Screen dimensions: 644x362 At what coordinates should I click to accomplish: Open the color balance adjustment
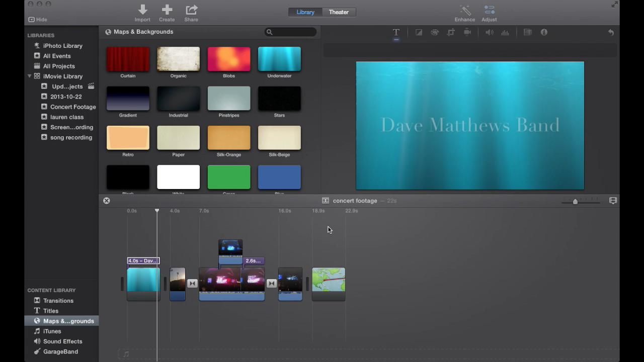pyautogui.click(x=419, y=32)
